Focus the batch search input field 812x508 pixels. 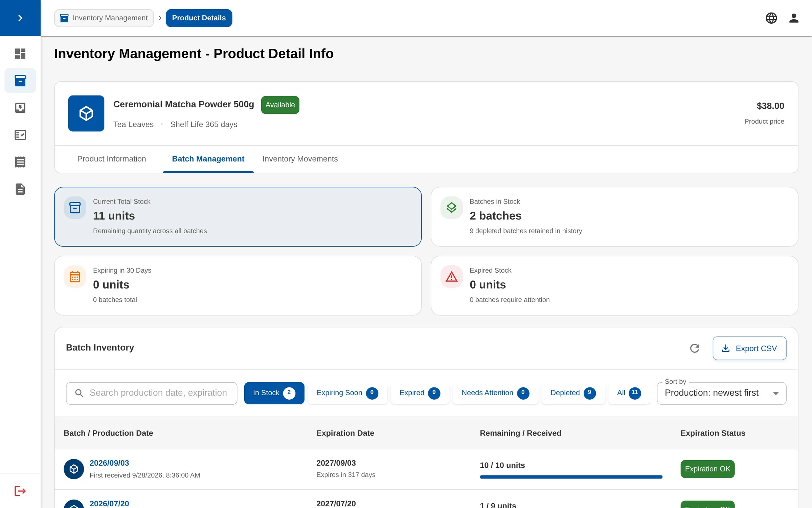click(x=152, y=393)
